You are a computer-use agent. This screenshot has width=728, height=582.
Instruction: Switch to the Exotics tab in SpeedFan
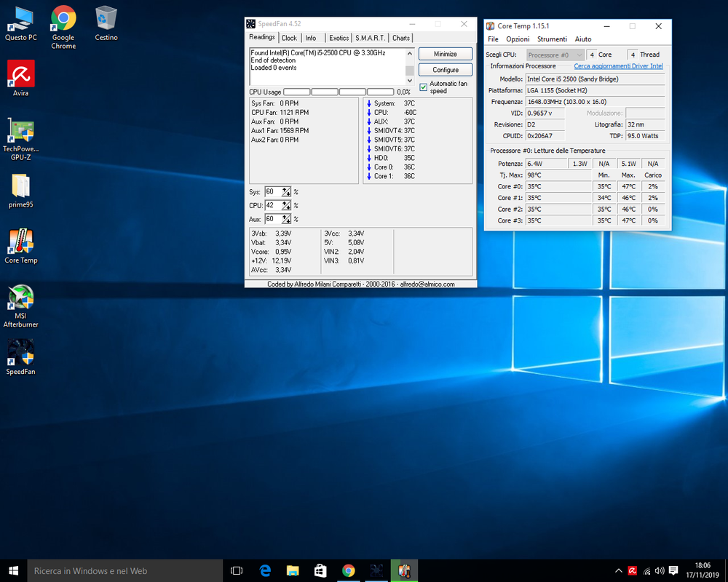click(x=339, y=38)
